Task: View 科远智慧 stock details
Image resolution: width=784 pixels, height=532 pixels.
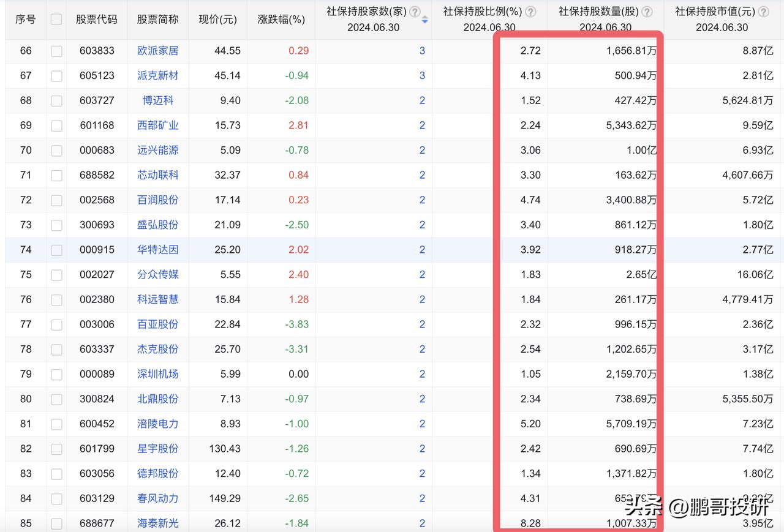Action: coord(158,299)
